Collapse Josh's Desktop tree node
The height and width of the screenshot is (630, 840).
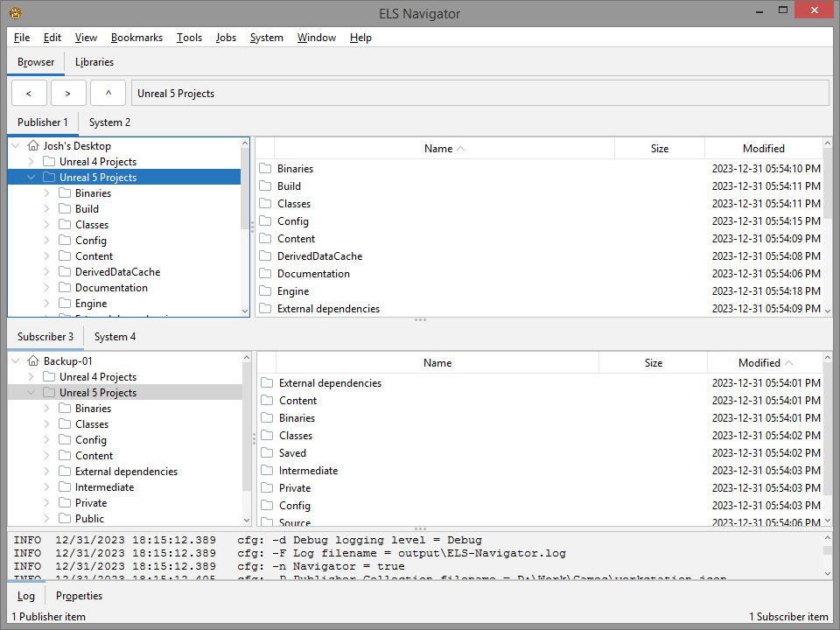tap(16, 146)
